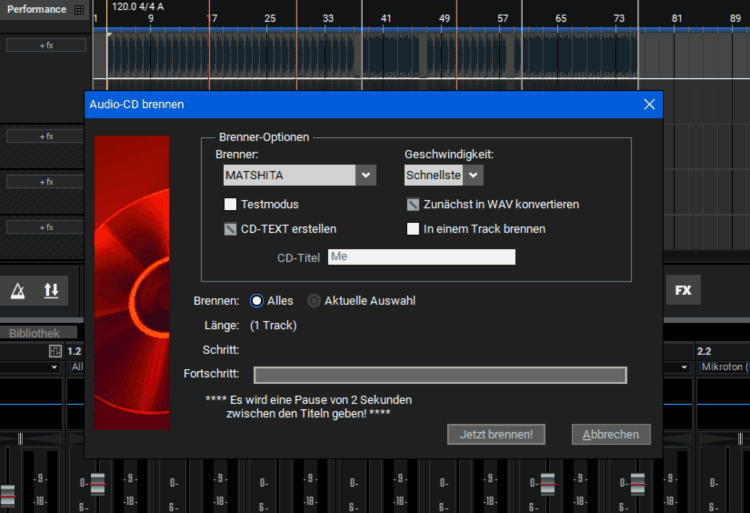Toggle CD-TEXT erstellen checkbox
This screenshot has width=750, height=513.
pos(230,229)
